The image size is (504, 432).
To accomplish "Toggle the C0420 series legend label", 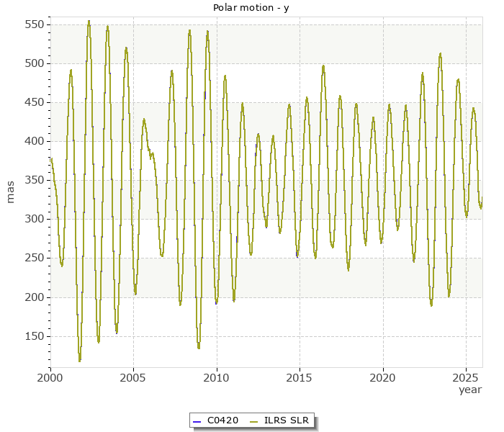I will click(222, 420).
